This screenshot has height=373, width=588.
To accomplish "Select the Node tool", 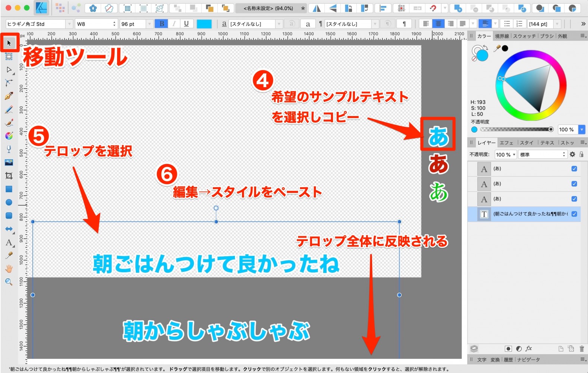I will pos(9,70).
